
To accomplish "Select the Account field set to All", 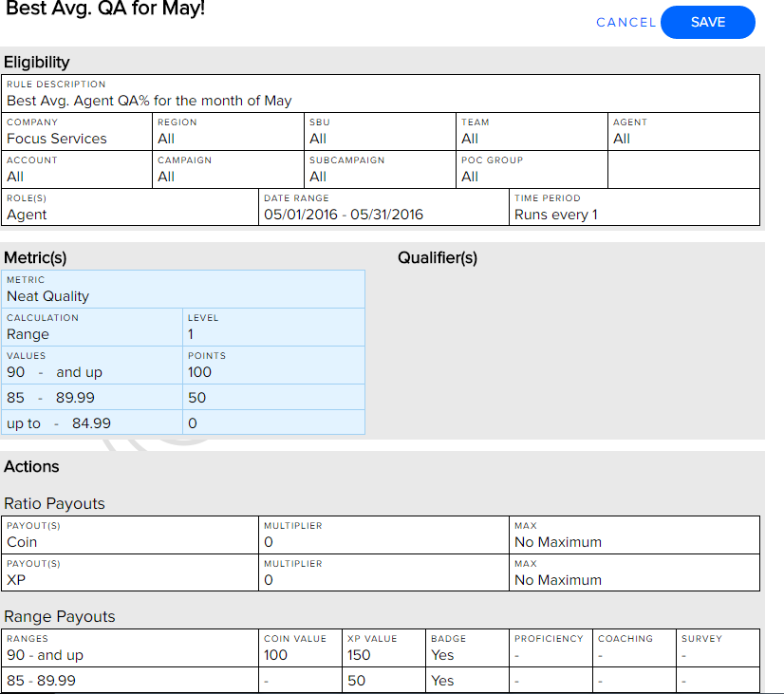I will [77, 170].
